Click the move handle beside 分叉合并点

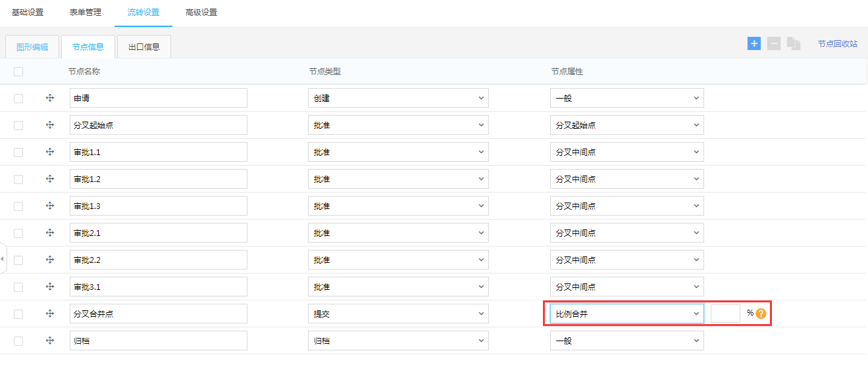click(50, 314)
